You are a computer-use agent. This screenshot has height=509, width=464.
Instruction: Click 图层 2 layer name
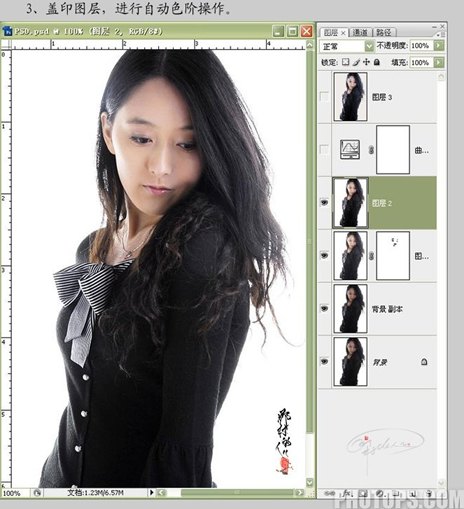click(382, 203)
